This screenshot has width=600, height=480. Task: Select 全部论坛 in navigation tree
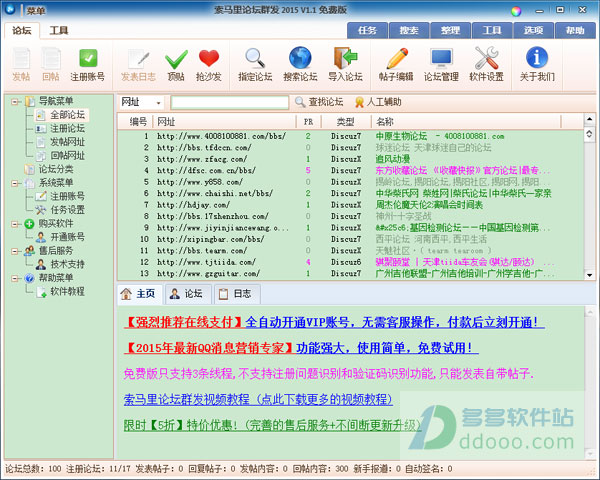[62, 114]
